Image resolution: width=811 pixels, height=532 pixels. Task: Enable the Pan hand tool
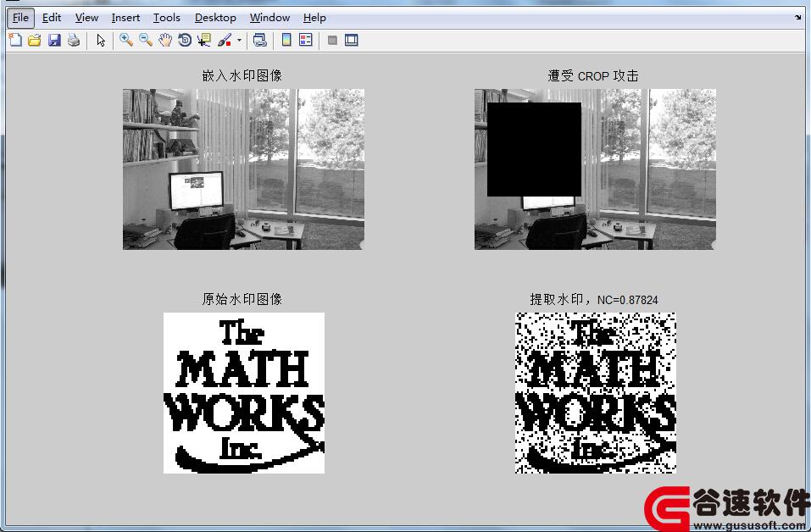point(165,40)
